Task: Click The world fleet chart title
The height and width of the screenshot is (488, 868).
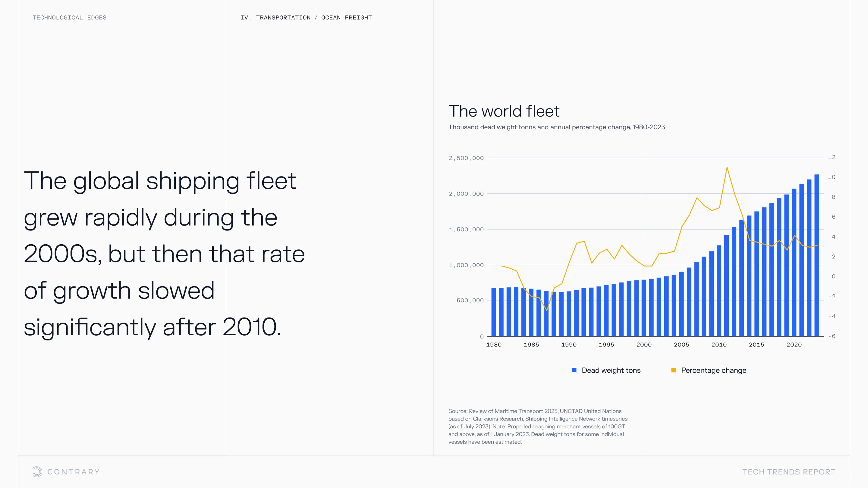Action: coord(504,111)
